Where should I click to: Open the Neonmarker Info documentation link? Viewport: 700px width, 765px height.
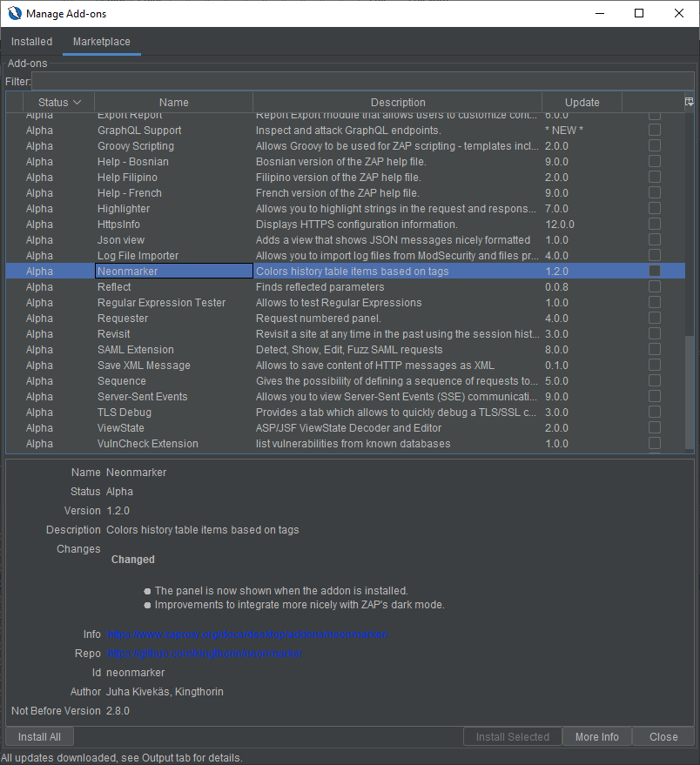click(247, 634)
